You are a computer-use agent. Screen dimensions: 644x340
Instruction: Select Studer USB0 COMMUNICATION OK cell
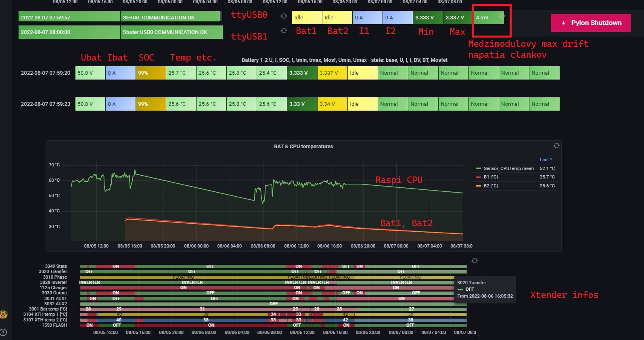click(x=171, y=32)
